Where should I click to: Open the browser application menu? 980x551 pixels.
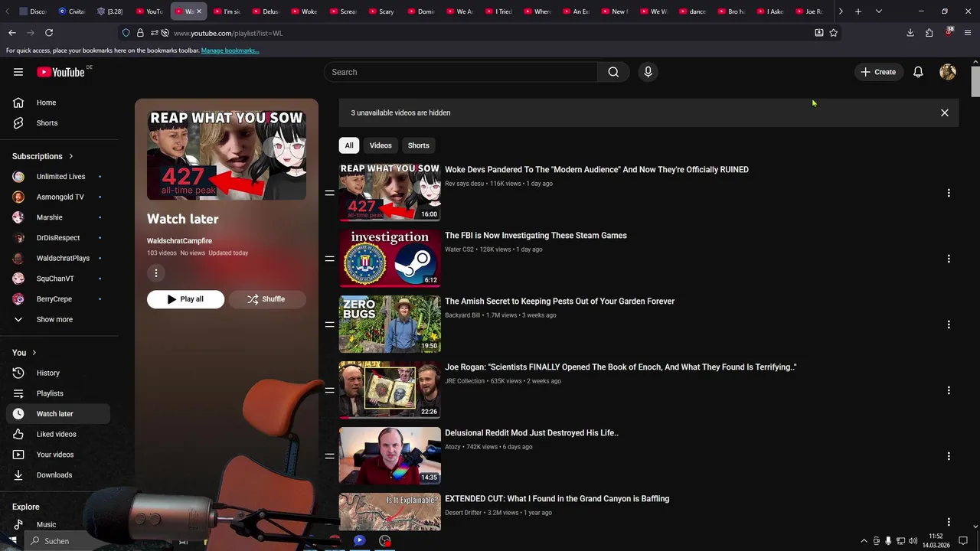pos(969,33)
